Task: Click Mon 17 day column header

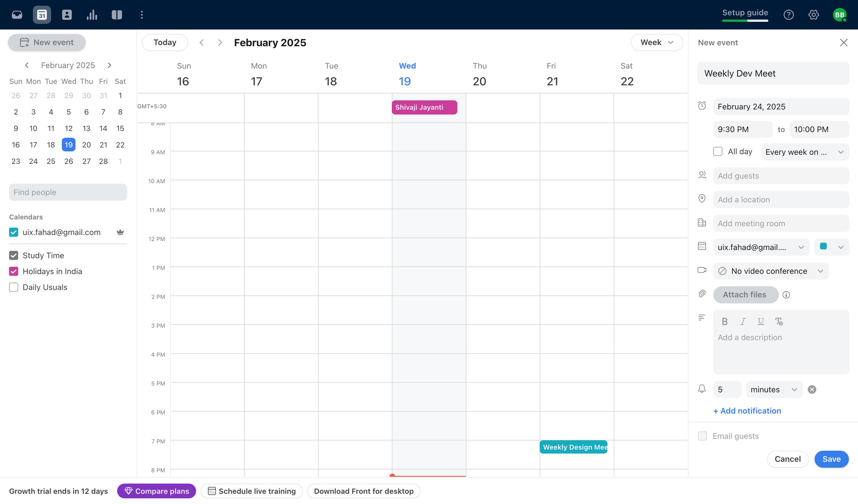Action: (258, 74)
